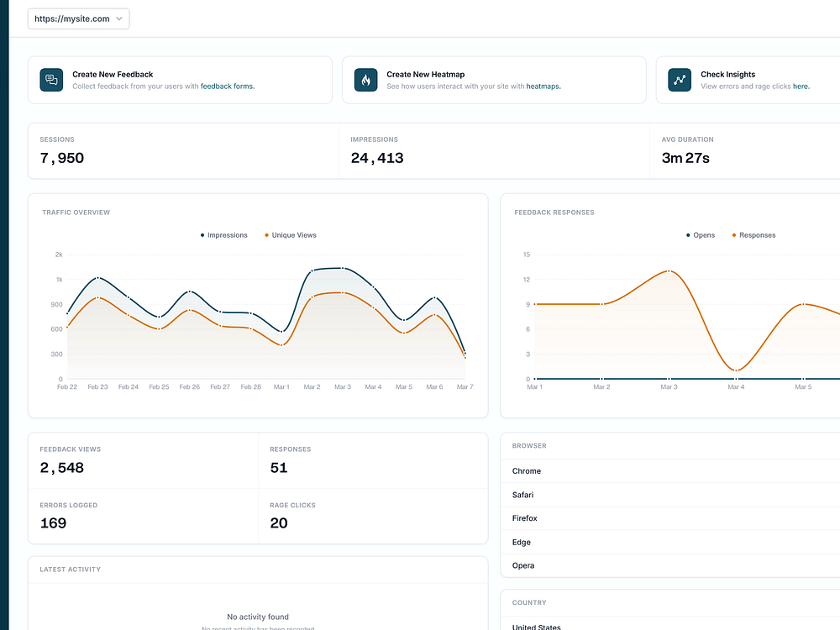840x630 pixels.
Task: Click the Impressions value 24,413
Action: 377,158
